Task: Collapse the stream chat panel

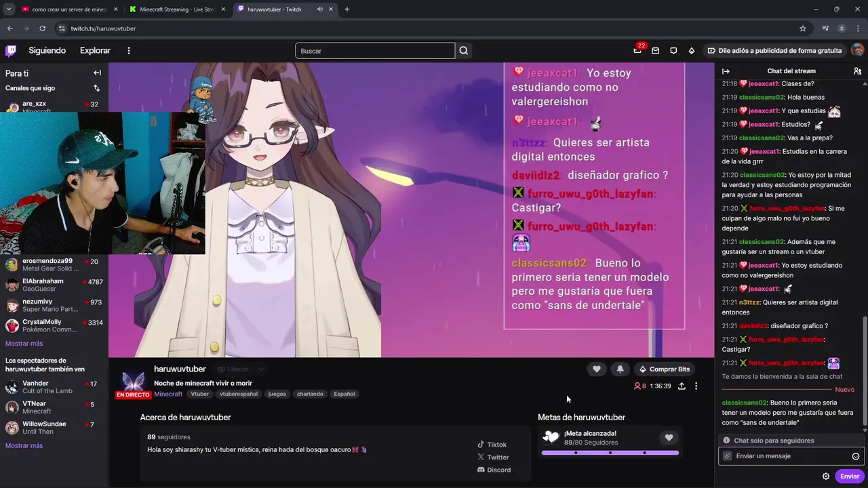Action: 726,71
